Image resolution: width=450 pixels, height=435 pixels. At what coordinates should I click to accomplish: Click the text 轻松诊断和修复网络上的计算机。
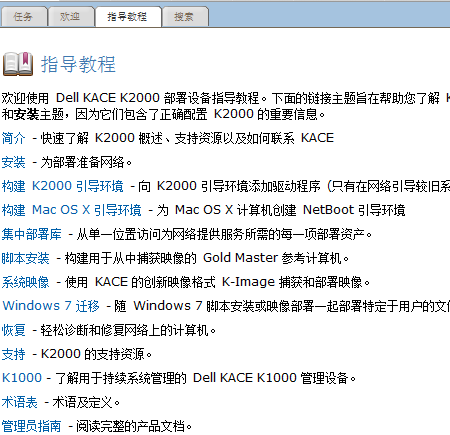(x=128, y=330)
